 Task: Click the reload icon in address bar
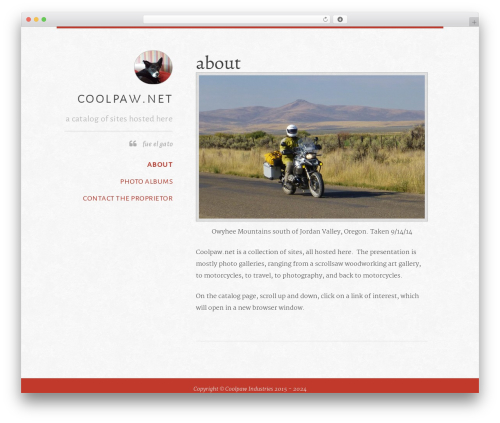coord(325,19)
